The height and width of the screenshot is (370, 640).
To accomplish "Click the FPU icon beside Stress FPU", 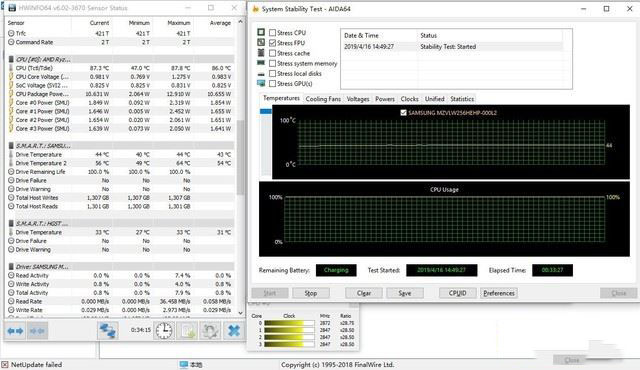I will [261, 42].
